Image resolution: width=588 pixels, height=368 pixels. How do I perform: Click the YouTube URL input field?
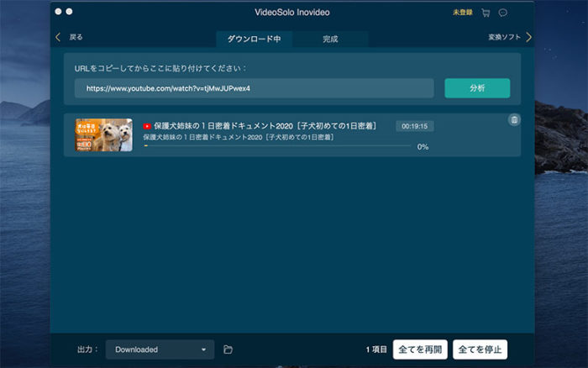coord(255,88)
